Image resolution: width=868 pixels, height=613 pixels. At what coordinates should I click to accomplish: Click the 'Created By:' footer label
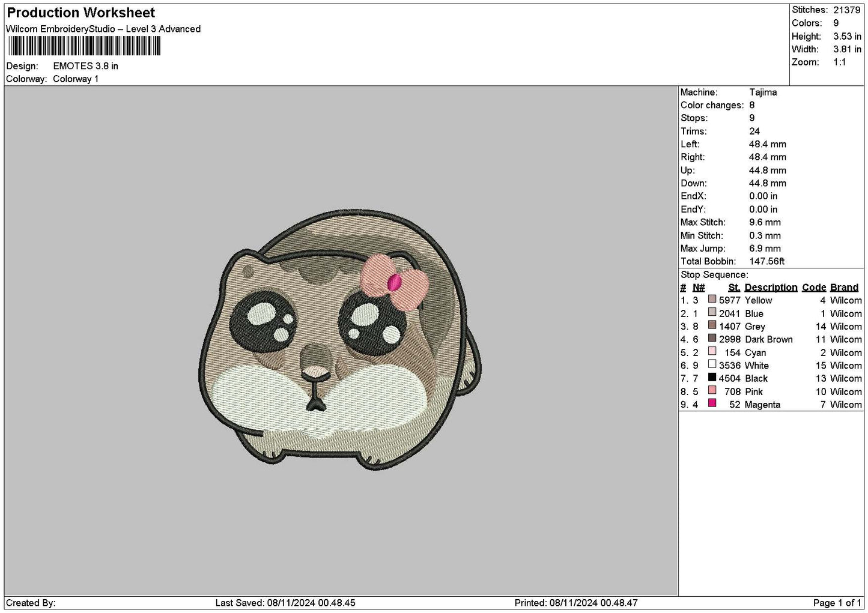(x=31, y=603)
